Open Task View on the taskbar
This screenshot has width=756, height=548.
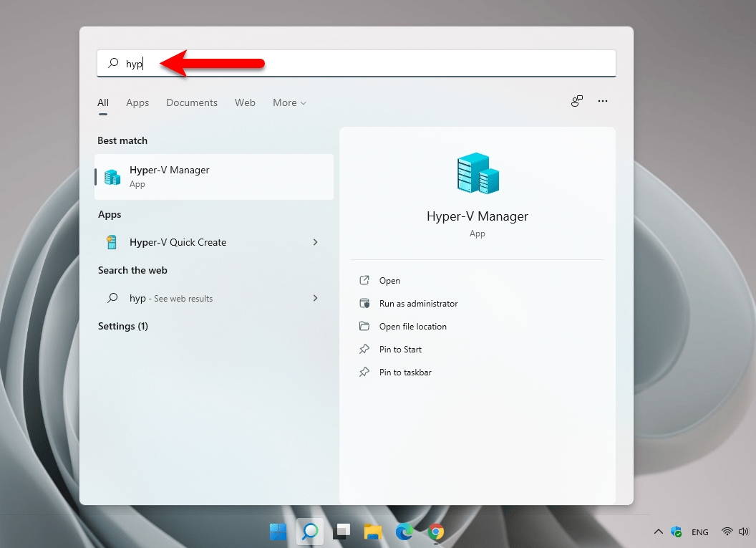[x=341, y=532]
